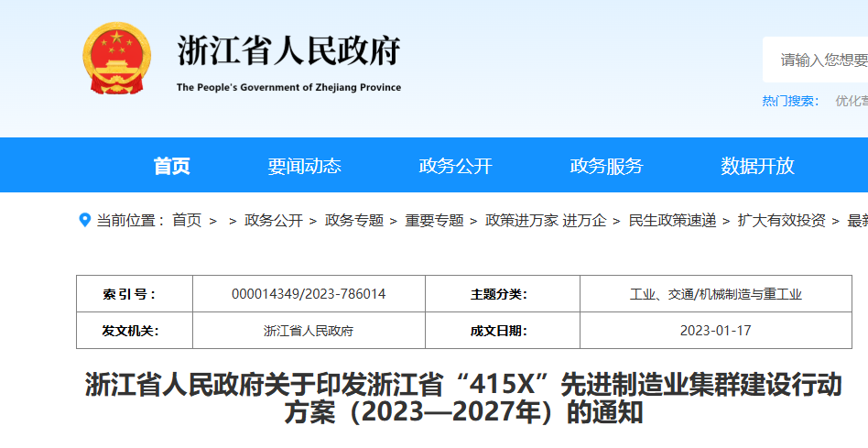Click the 发文机关 table label
The width and height of the screenshot is (868, 448).
[130, 331]
